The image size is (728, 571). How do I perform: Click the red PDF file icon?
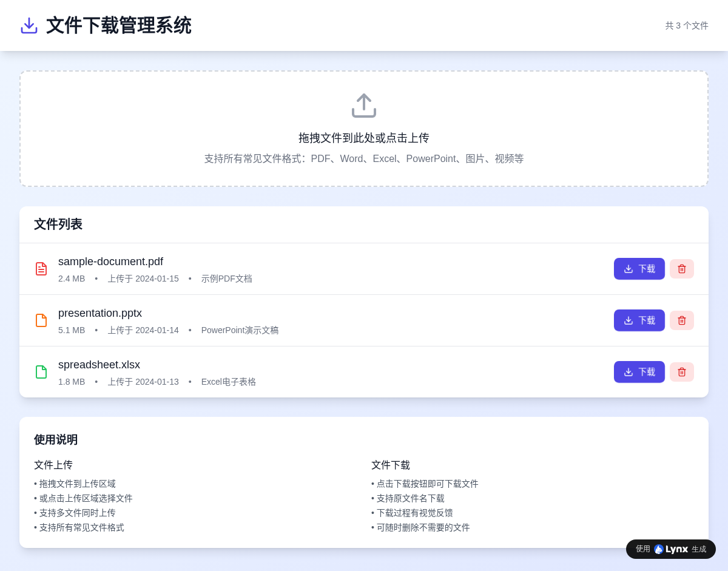point(41,269)
